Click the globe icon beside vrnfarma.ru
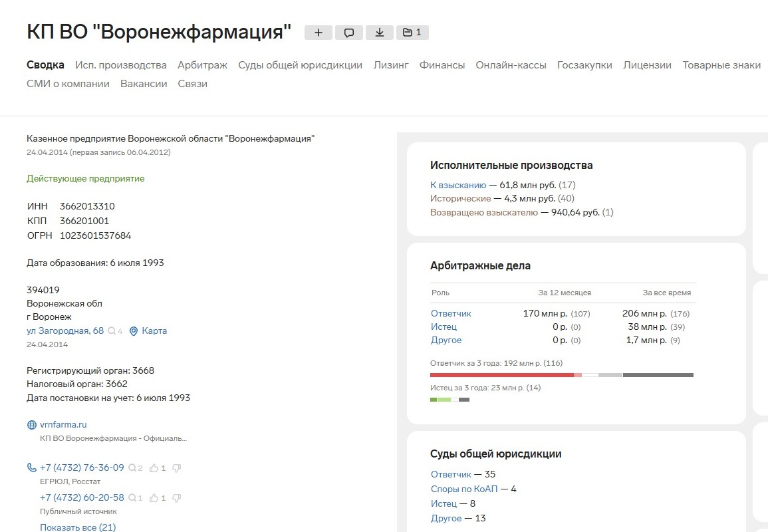Viewport: 768px width, 532px height. tap(31, 425)
